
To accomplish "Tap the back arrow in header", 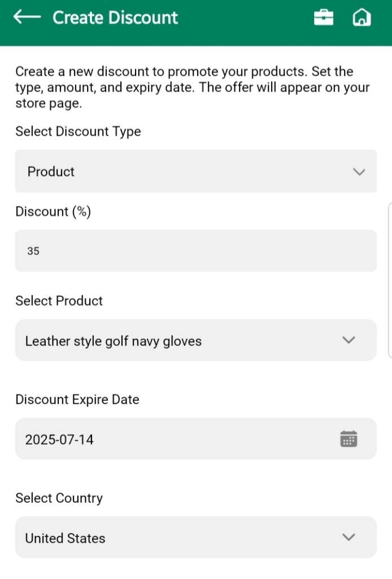I will tap(27, 18).
